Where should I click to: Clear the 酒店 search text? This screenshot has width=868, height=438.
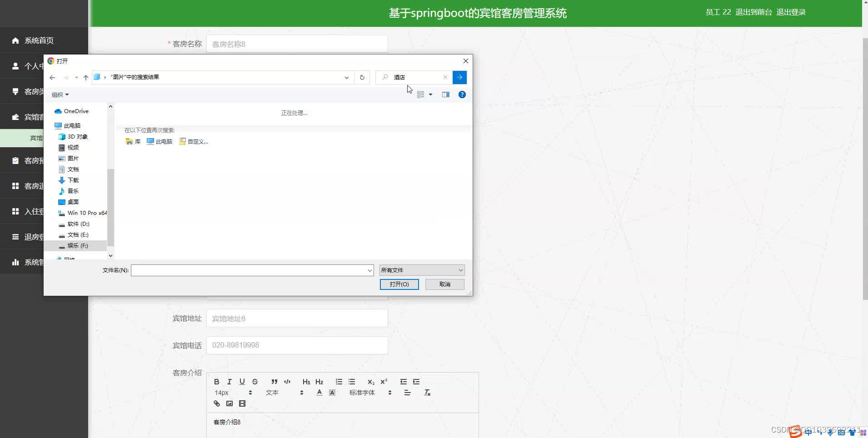tap(445, 77)
